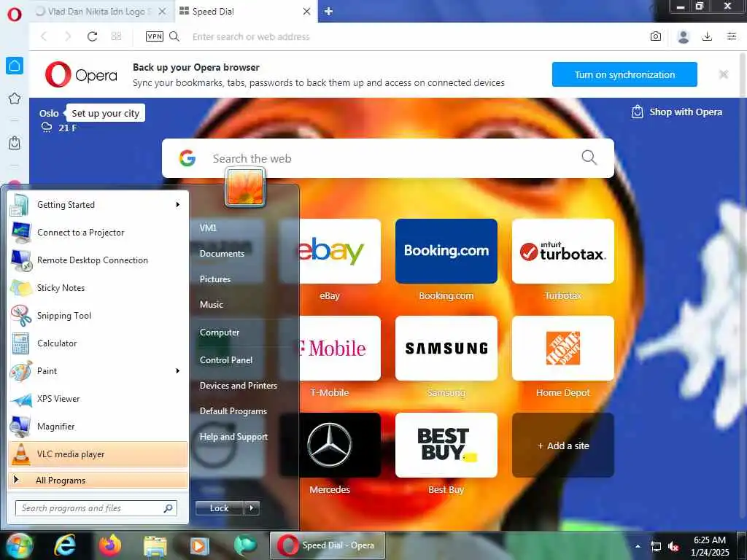Viewport: 747px width, 560px height.
Task: Show downloads via the download icon
Action: pyautogui.click(x=708, y=36)
